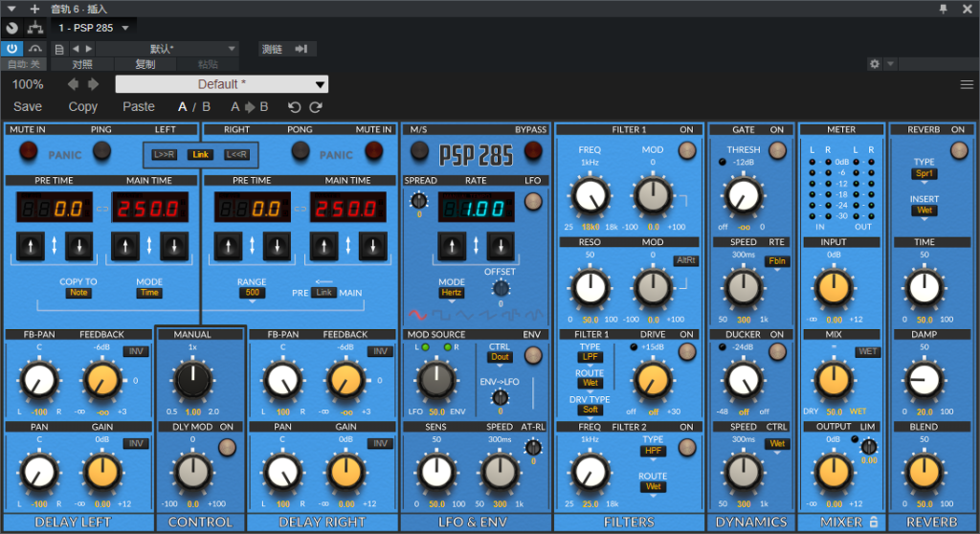980x534 pixels.
Task: Toggle DLY MOD ON button
Action: click(x=227, y=447)
